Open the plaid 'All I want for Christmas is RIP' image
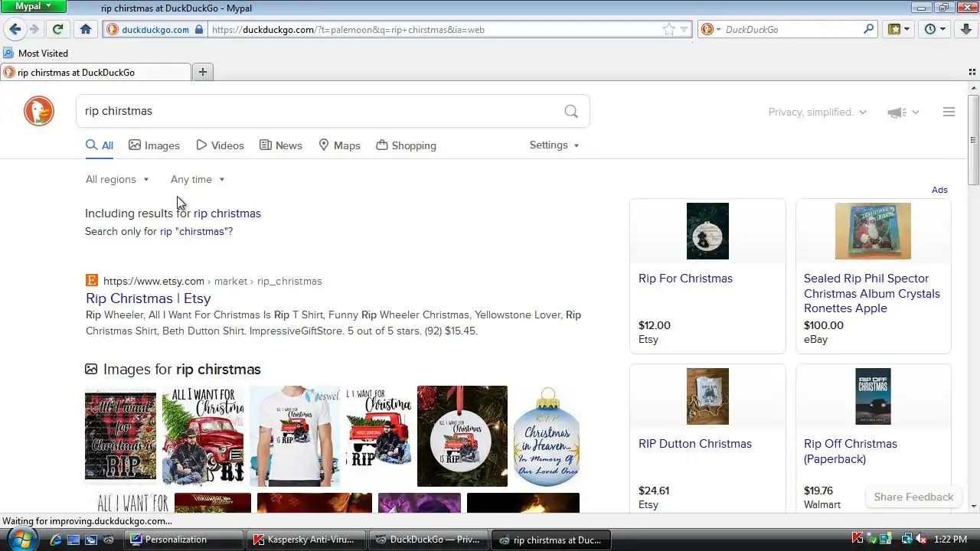The width and height of the screenshot is (980, 551). pyautogui.click(x=120, y=436)
